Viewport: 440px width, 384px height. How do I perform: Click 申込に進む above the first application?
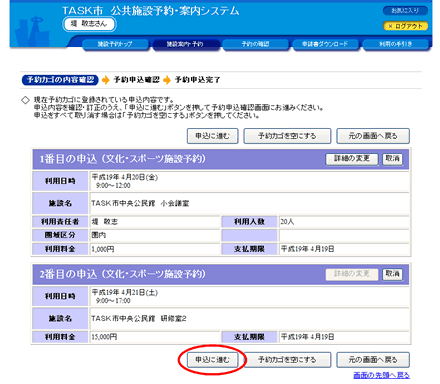click(213, 136)
